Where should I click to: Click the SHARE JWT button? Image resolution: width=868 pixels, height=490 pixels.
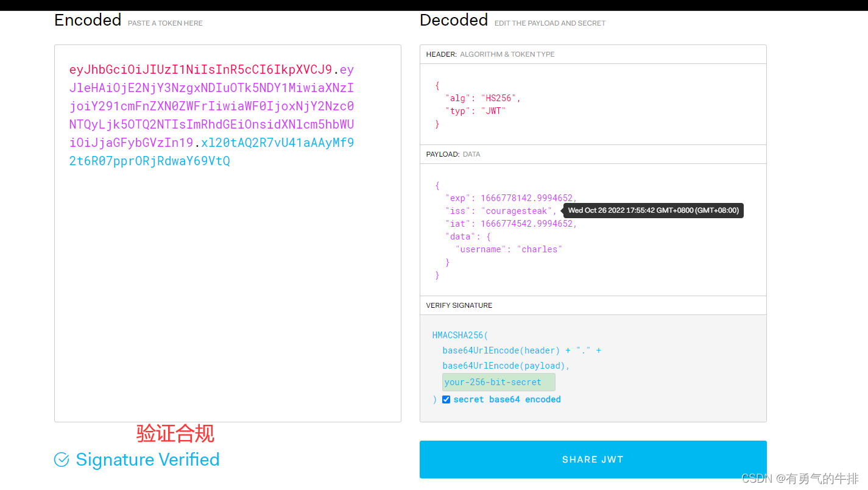coord(593,460)
